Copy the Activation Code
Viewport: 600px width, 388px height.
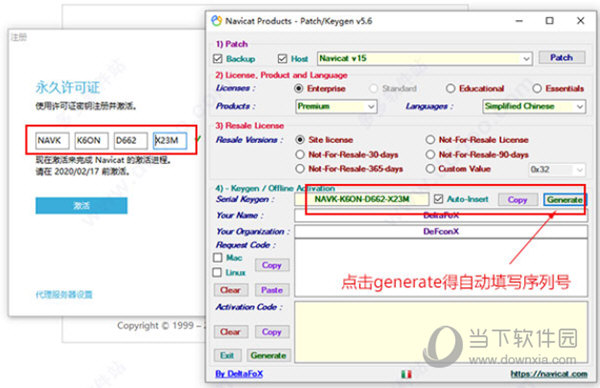click(272, 332)
